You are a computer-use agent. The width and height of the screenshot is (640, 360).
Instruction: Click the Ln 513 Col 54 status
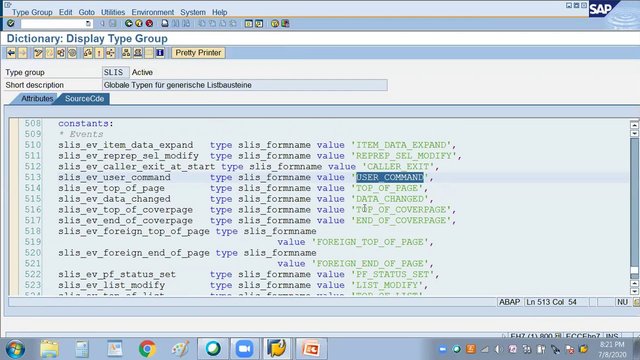(x=551, y=302)
